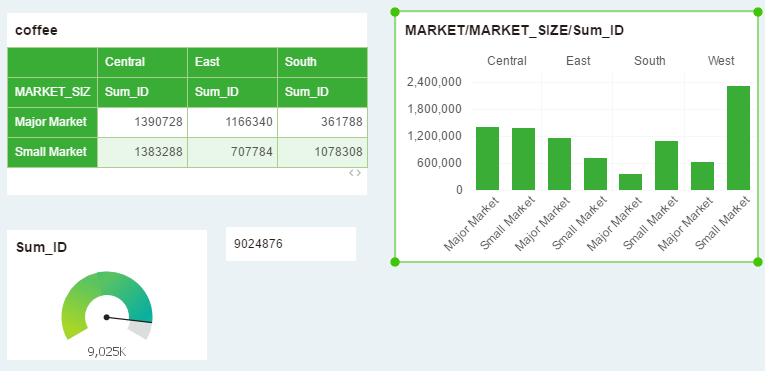Select the Sum_ID gauge title

(41, 247)
